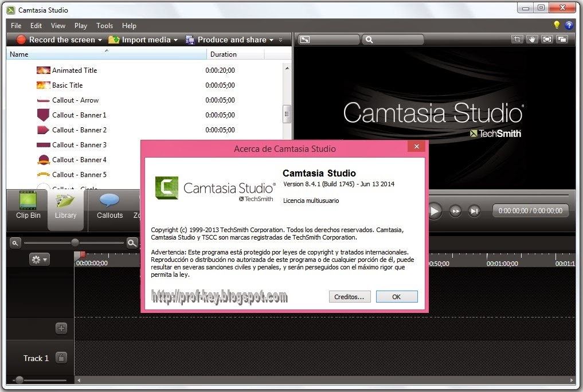Click the Callout - Banner 2 tag icon
The height and width of the screenshot is (392, 583).
(43, 130)
